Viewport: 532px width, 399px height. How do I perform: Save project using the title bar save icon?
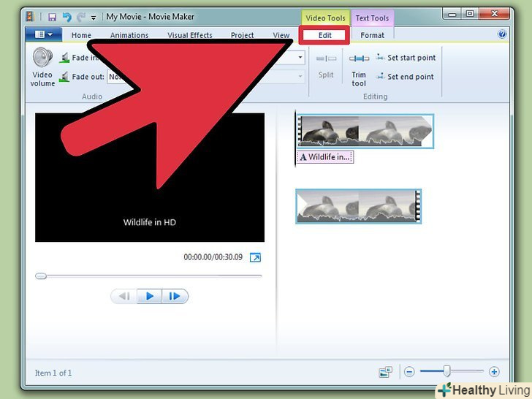(52, 16)
